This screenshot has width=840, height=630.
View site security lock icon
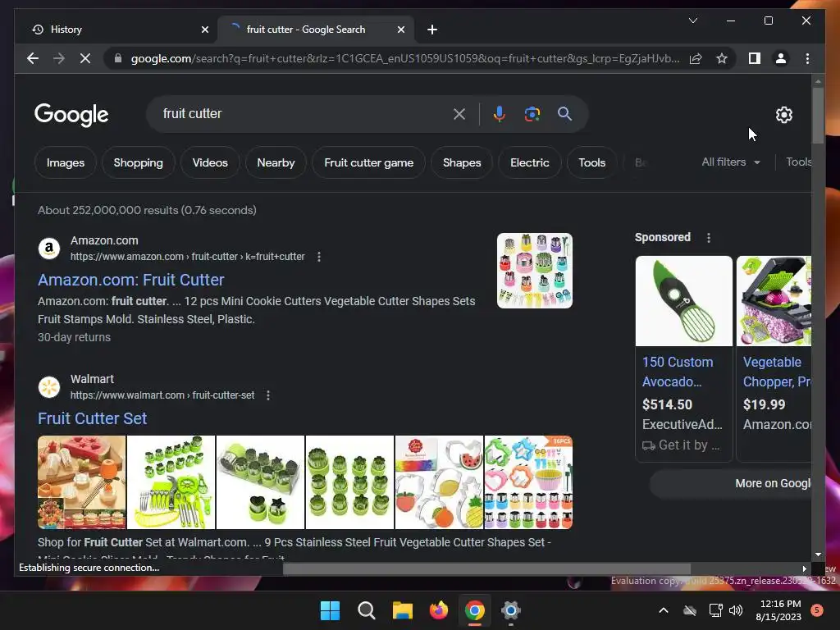click(118, 58)
